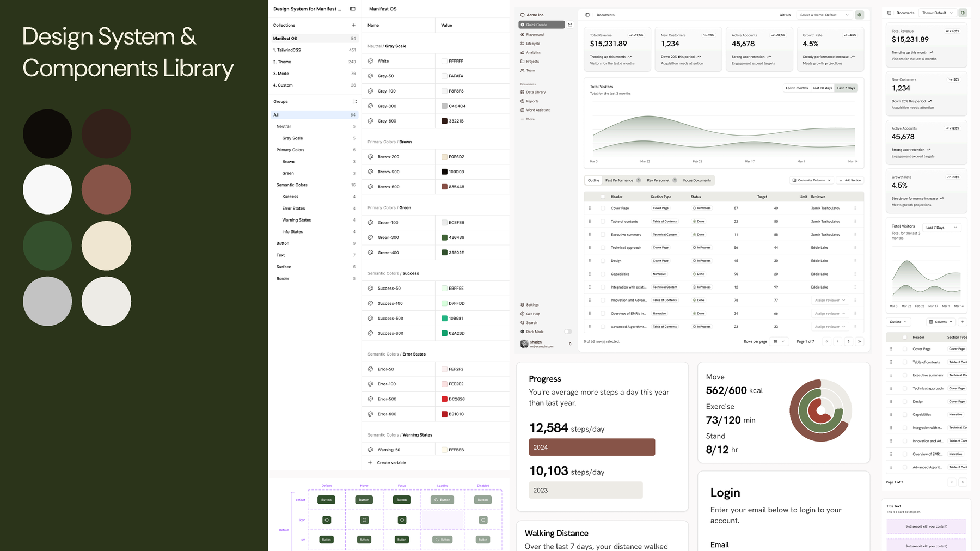
Task: Open Settings in the dashboard sidebar
Action: (530, 305)
